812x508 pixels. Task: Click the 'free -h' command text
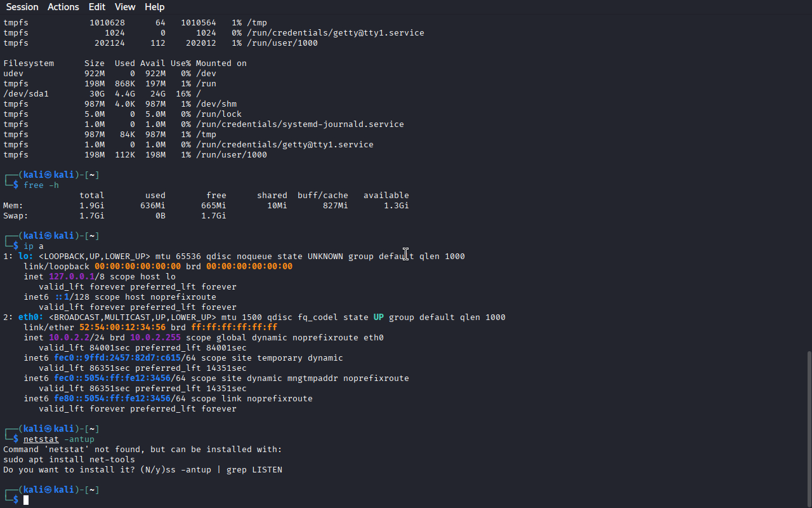tap(41, 185)
